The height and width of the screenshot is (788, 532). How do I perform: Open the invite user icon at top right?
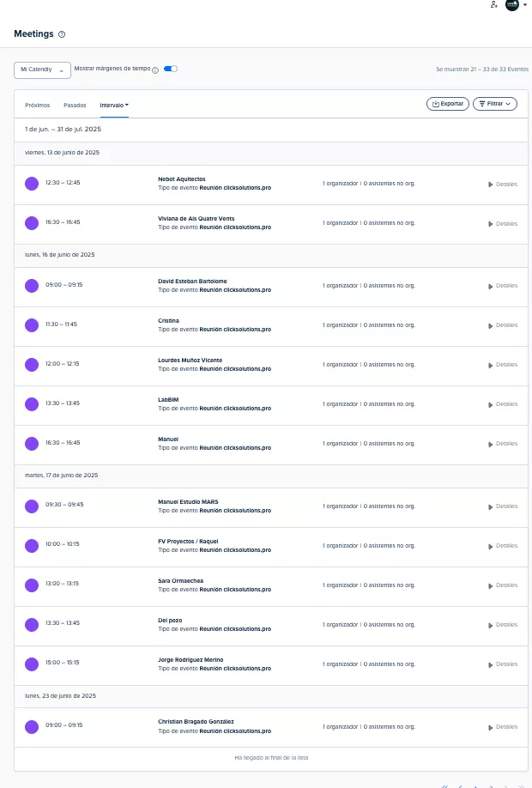pos(493,5)
